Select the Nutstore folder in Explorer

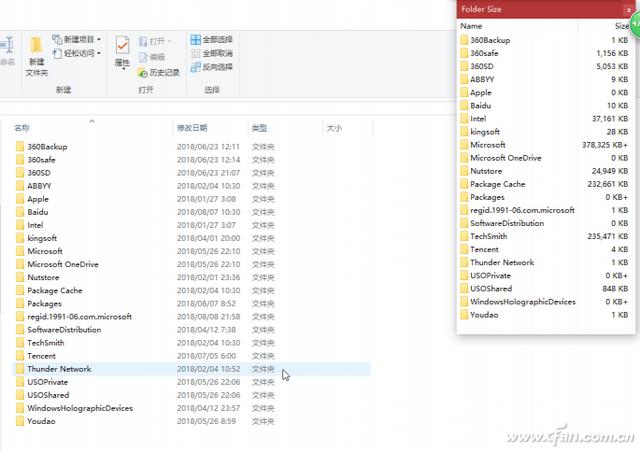(x=38, y=277)
